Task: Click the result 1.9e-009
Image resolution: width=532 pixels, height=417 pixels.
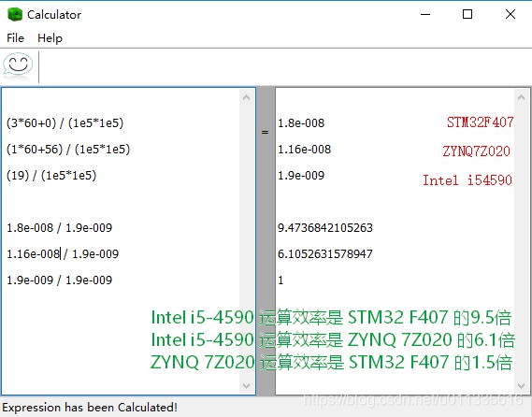Action: [301, 175]
